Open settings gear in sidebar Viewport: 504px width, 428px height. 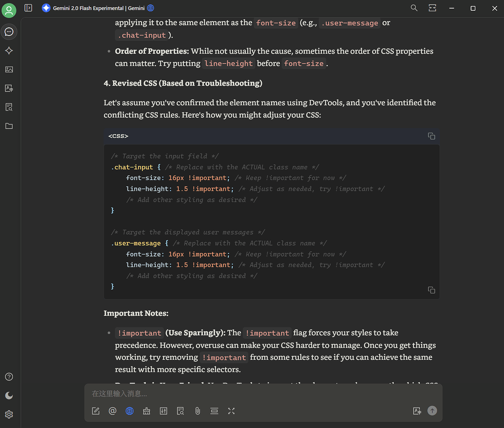(x=9, y=414)
